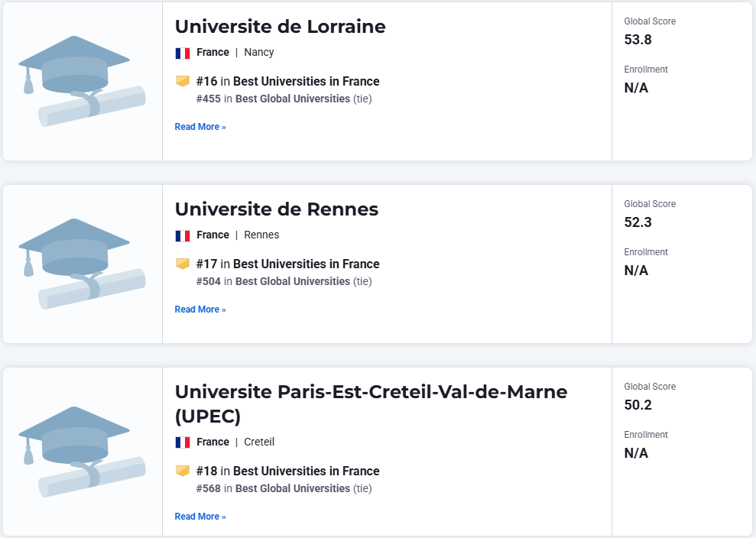Viewport: 756px width, 538px height.
Task: Click the #18 in Best Universities in France ranking
Action: (288, 471)
